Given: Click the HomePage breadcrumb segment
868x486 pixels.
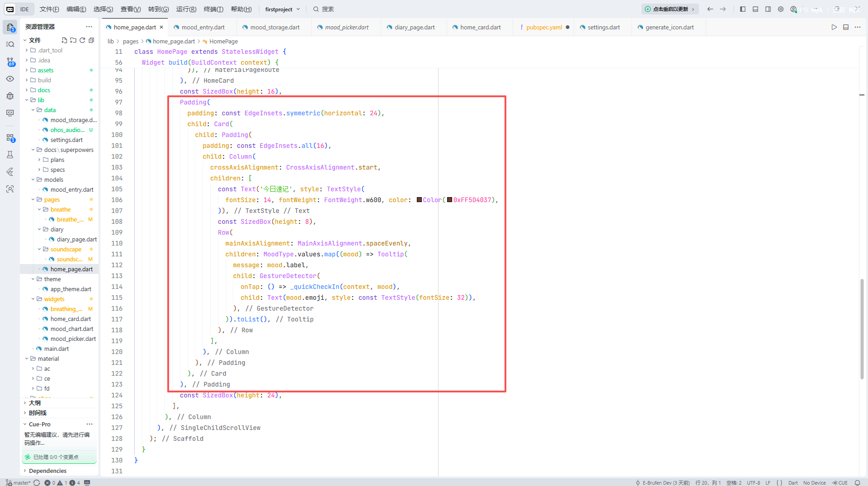Looking at the screenshot, I should [x=223, y=41].
